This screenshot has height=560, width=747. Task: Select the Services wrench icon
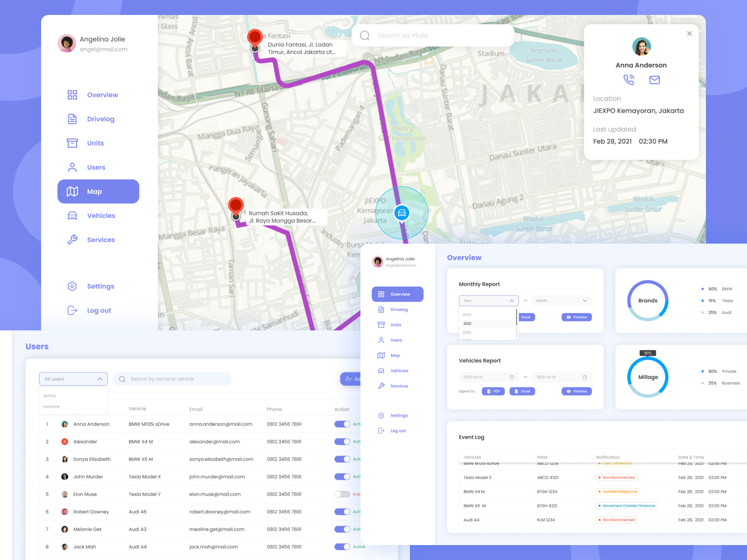pyautogui.click(x=72, y=240)
